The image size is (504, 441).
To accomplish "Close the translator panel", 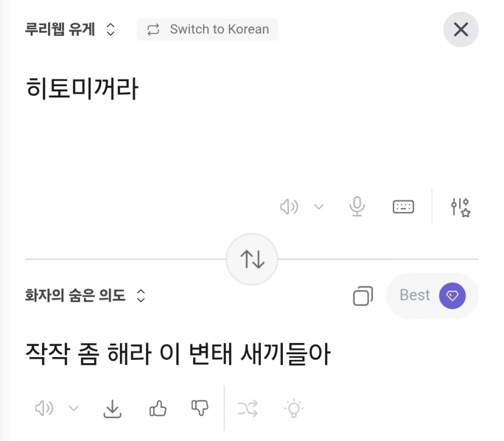I will pyautogui.click(x=460, y=29).
